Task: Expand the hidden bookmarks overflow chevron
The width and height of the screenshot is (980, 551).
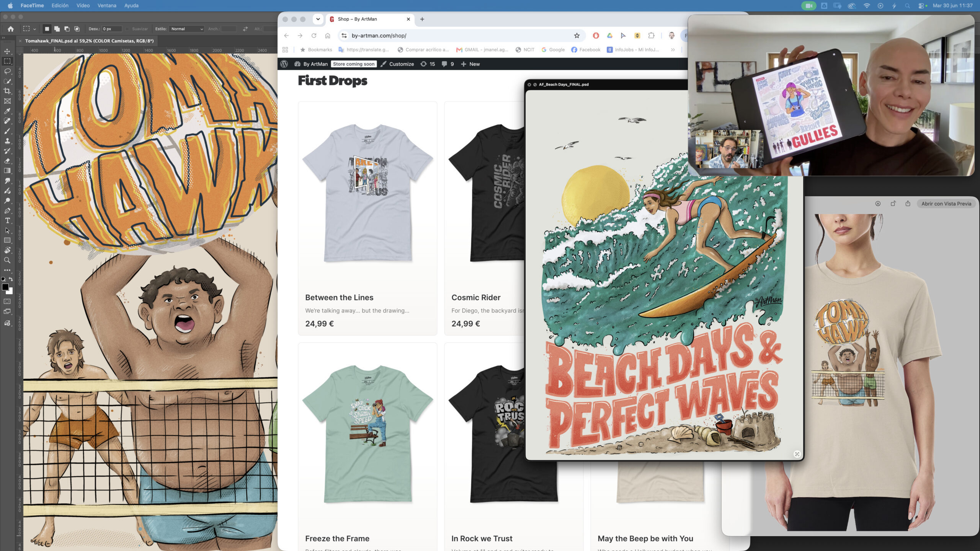Action: point(673,50)
